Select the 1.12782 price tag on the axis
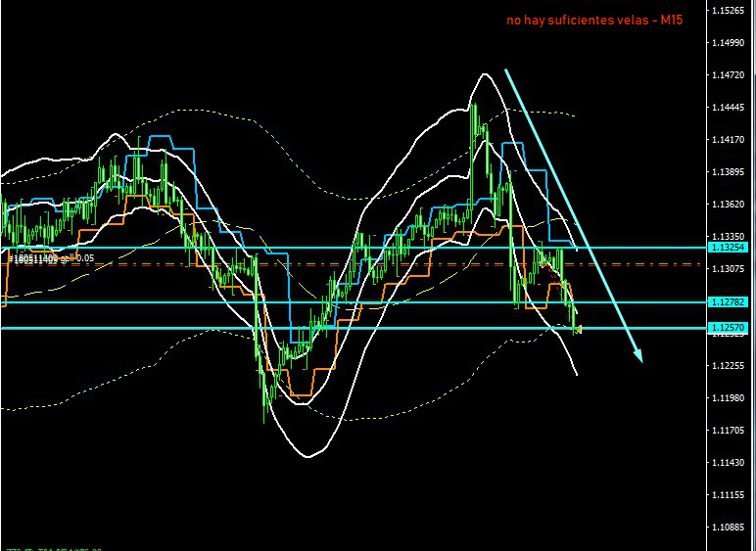The image size is (756, 551). (730, 302)
